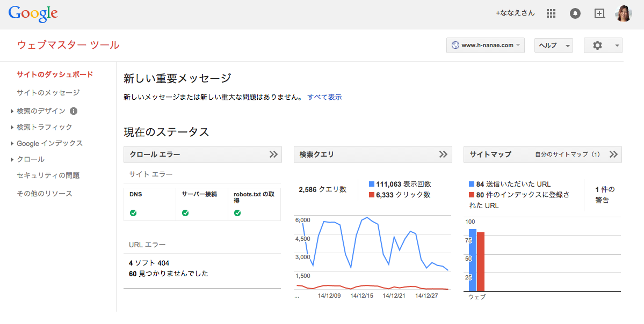
Task: Click the ウェブマスター ツール title
Action: (x=68, y=45)
